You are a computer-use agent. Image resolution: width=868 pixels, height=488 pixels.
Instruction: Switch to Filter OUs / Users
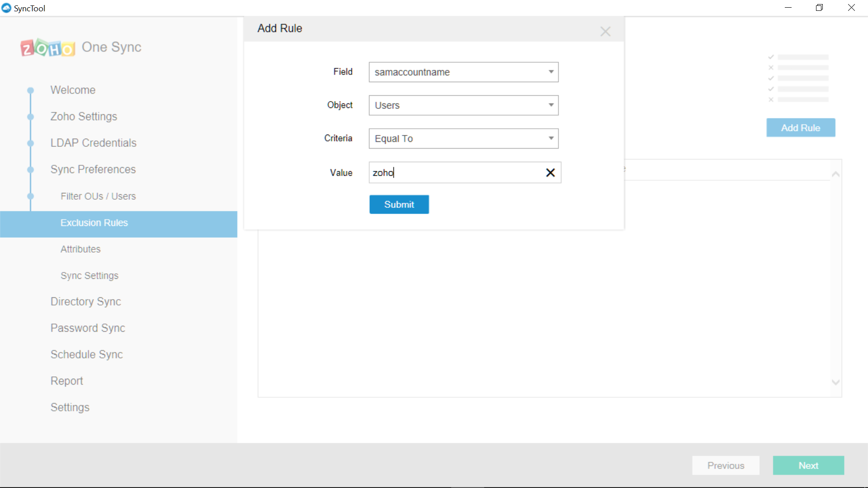98,197
